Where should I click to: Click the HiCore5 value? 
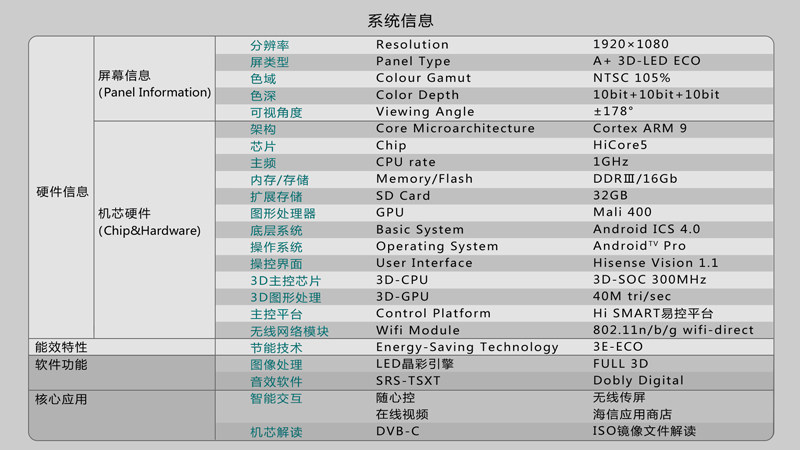[x=620, y=145]
